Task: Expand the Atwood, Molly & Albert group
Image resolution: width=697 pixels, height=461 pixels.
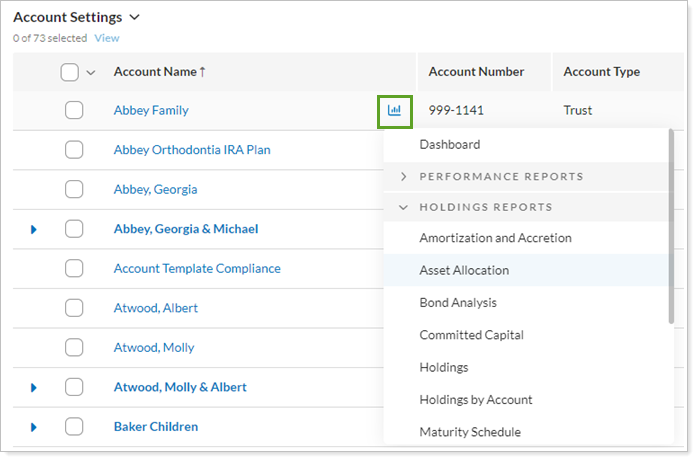Action: click(x=33, y=387)
